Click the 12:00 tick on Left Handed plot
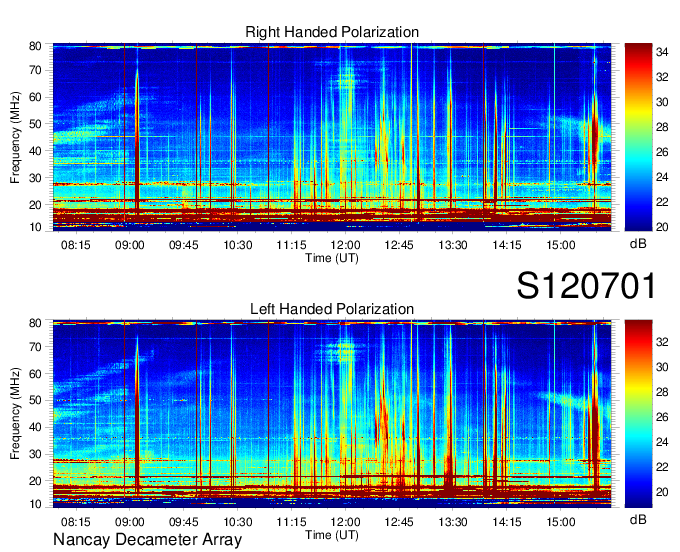The image size is (680, 552). [345, 522]
